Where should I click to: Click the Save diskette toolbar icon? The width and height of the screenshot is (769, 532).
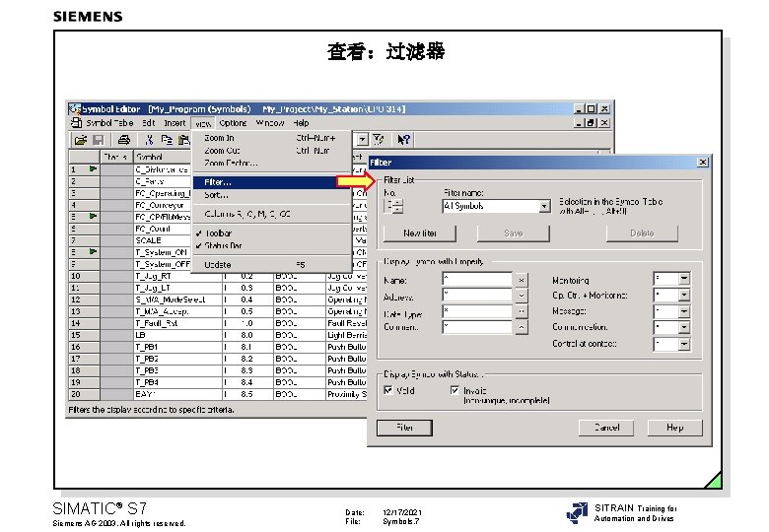tap(98, 140)
